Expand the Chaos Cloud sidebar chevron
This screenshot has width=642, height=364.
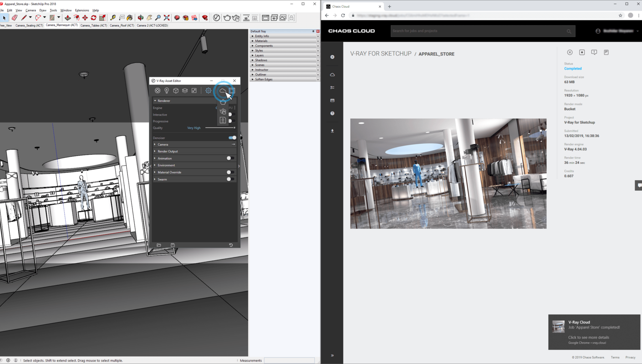click(332, 355)
